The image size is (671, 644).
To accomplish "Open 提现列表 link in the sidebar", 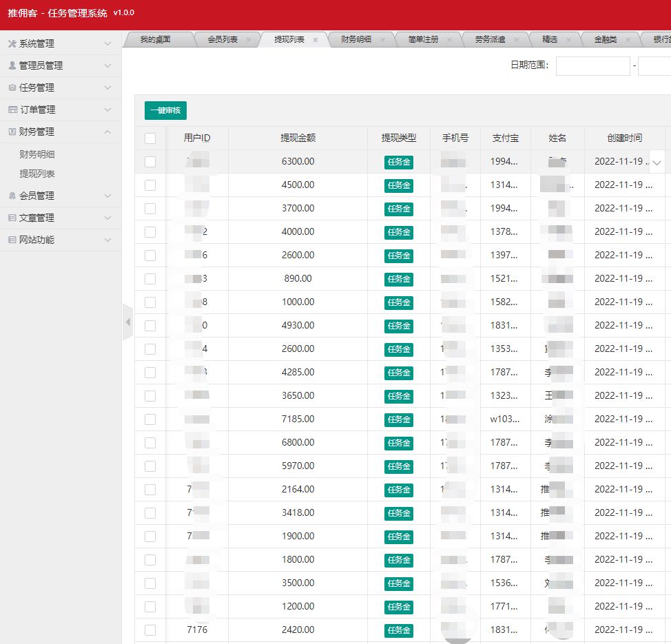I will pyautogui.click(x=37, y=174).
